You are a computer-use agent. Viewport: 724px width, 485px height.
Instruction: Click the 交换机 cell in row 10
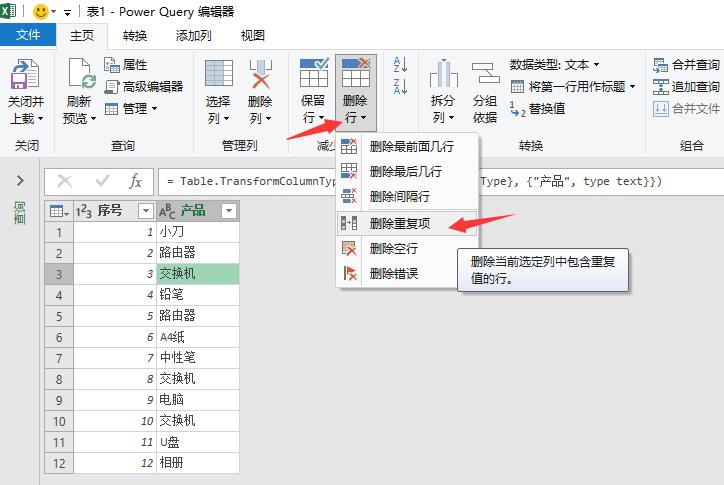pyautogui.click(x=198, y=421)
